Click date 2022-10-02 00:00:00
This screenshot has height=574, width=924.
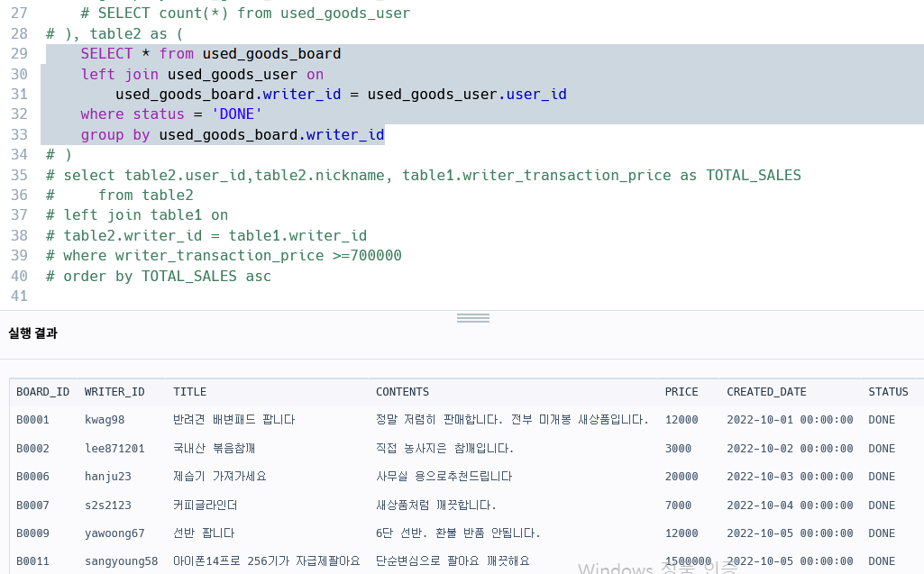790,449
